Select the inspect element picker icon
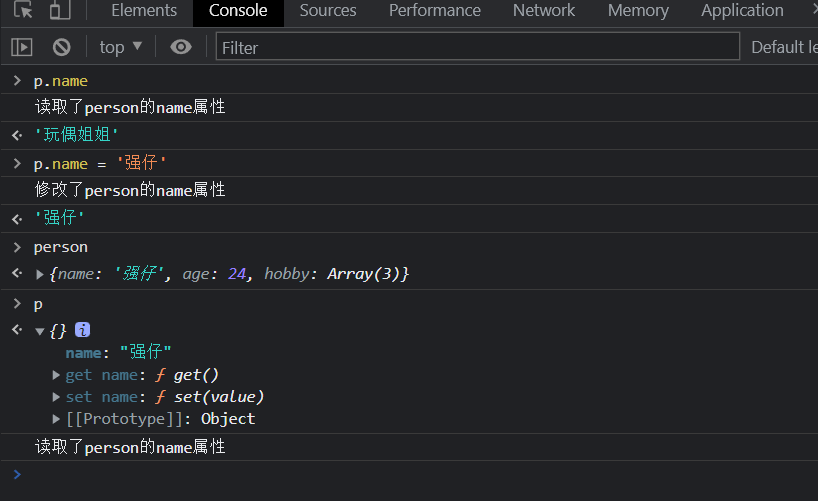This screenshot has width=818, height=501. (23, 11)
